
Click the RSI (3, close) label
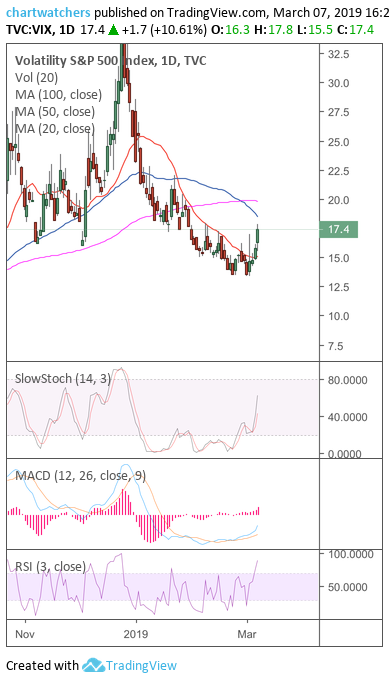pos(51,566)
